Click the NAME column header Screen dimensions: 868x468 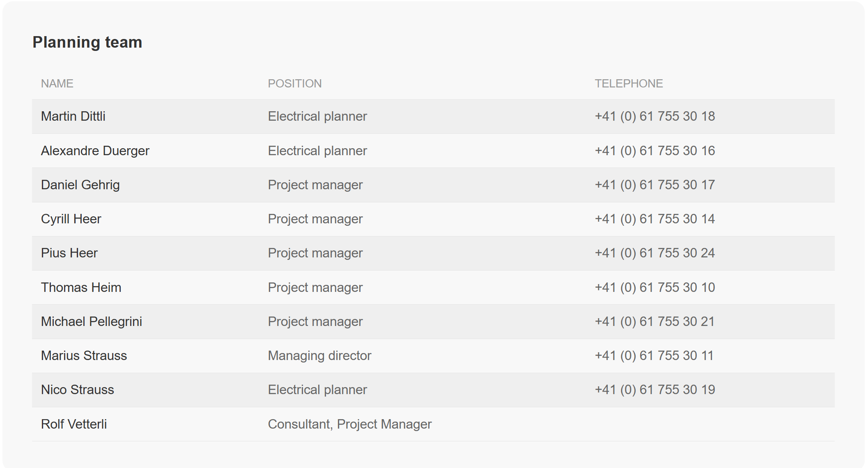pos(57,83)
